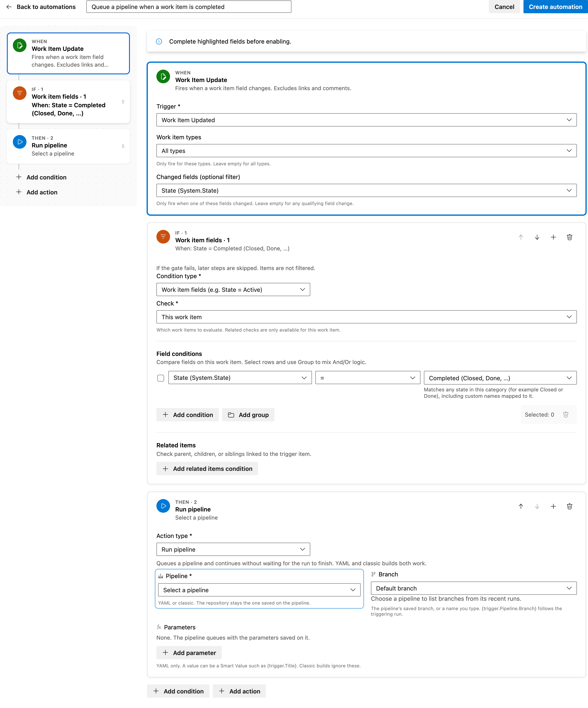The height and width of the screenshot is (708, 588).
Task: Click the info icon in the highlighted fields banner
Action: coord(159,41)
